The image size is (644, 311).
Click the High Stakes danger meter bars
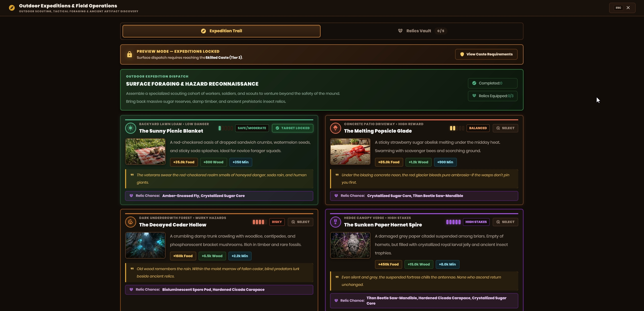point(453,222)
